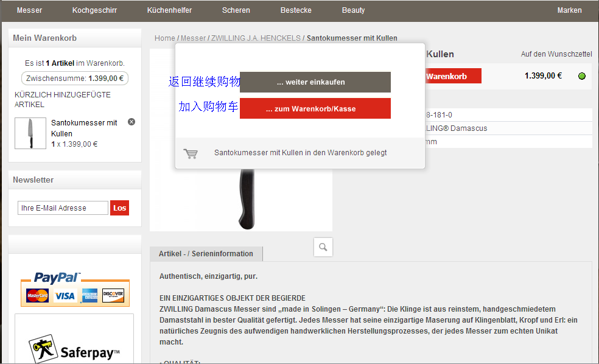The width and height of the screenshot is (599, 364).
Task: Type in the E-Mail Adresse field
Action: coord(63,208)
